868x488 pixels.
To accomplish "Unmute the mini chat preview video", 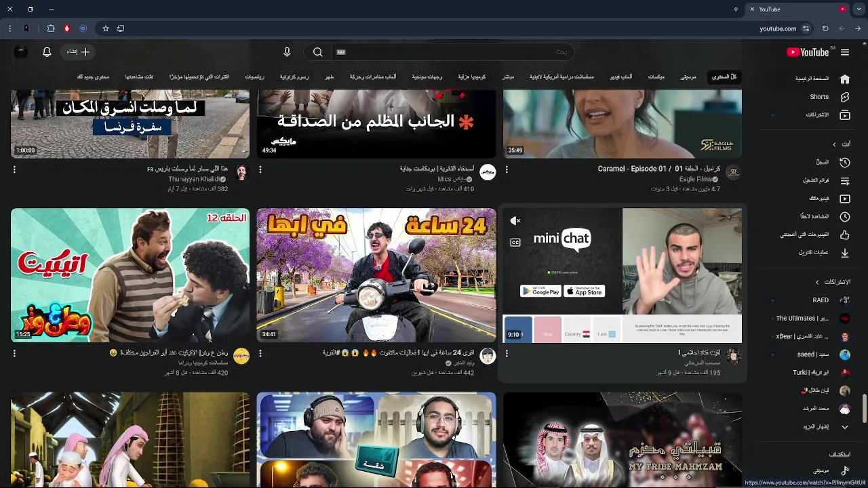I will click(x=515, y=221).
